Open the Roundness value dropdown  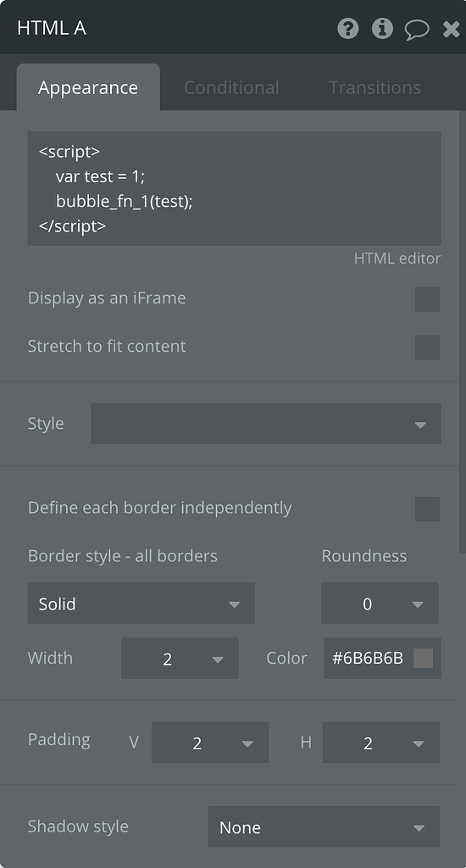tap(380, 603)
